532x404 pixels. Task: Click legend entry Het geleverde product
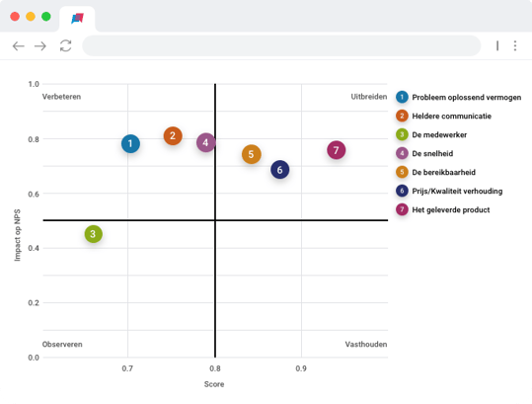[x=443, y=209]
